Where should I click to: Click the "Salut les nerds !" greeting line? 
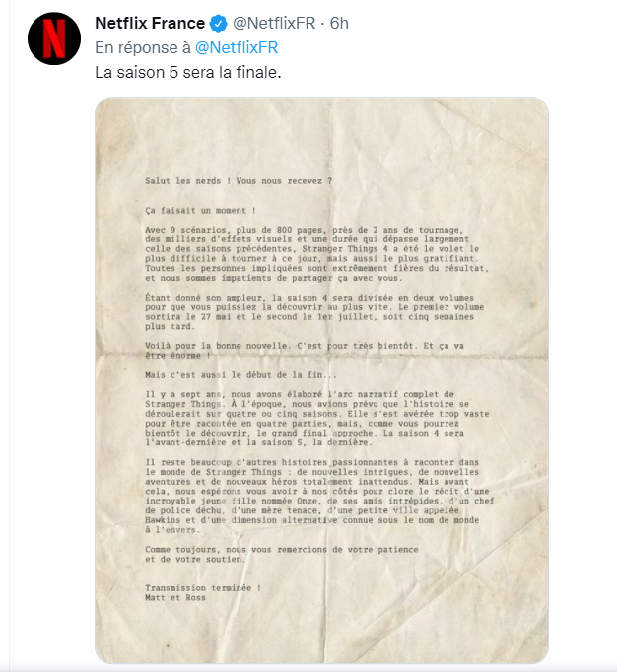[238, 180]
